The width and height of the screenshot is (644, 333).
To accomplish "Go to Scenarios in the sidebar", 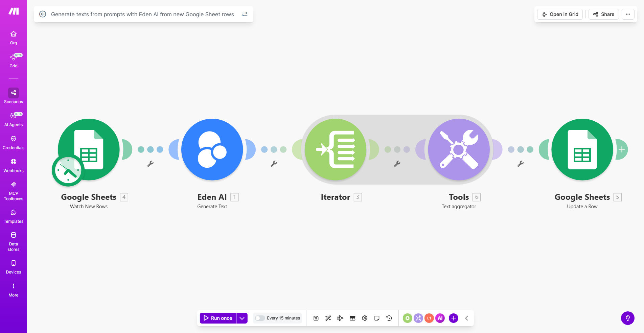I will [14, 96].
